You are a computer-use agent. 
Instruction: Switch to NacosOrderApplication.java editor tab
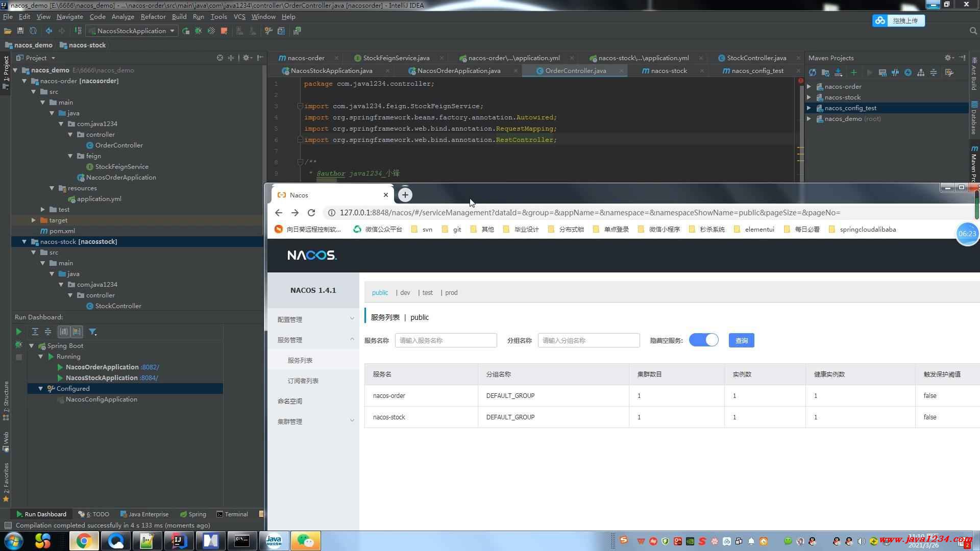pyautogui.click(x=459, y=71)
